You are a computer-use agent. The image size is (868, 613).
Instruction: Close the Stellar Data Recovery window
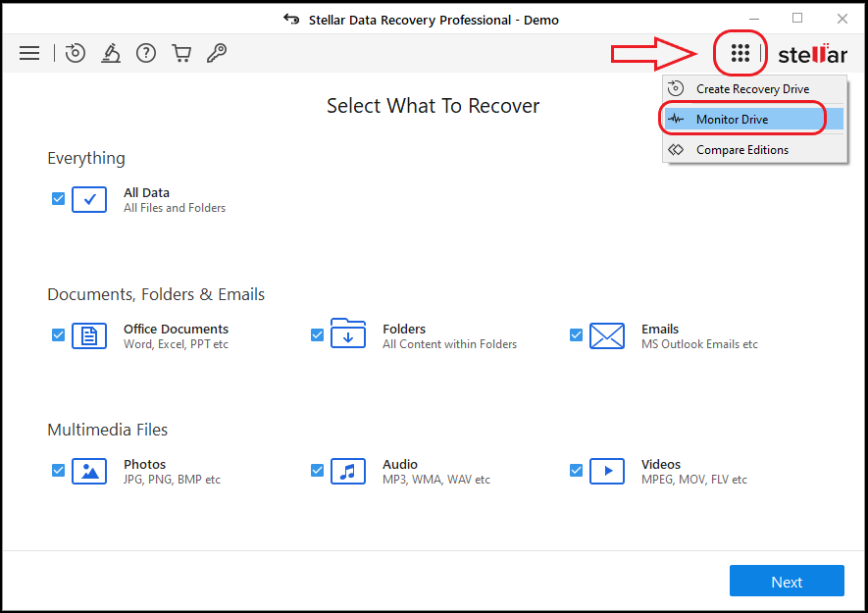point(842,19)
